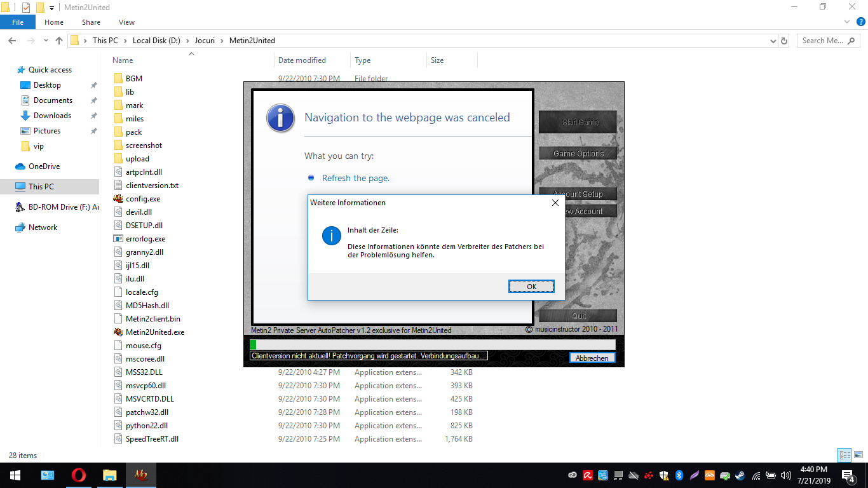The width and height of the screenshot is (868, 488).
Task: Click the Metin2 patcher taskbar icon
Action: pyautogui.click(x=140, y=475)
